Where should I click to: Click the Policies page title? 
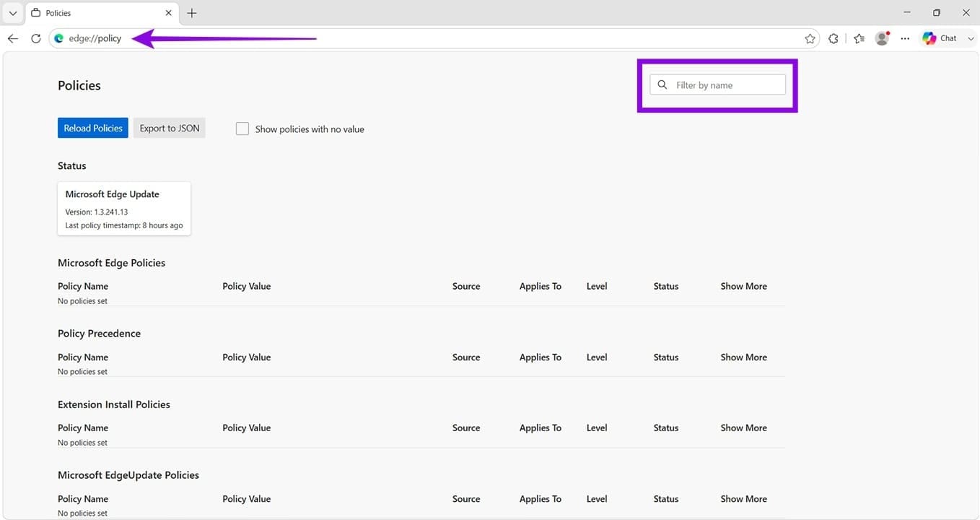[79, 85]
